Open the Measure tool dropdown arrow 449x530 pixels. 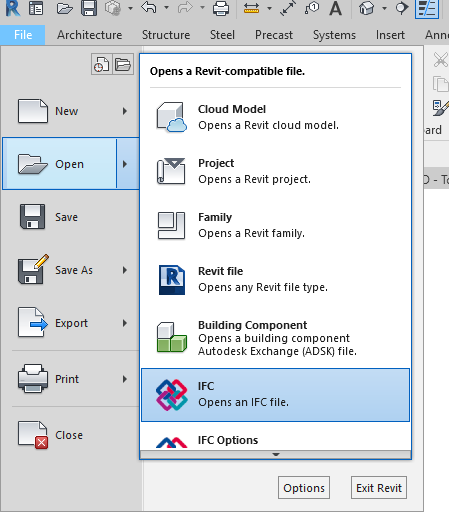pyautogui.click(x=269, y=8)
